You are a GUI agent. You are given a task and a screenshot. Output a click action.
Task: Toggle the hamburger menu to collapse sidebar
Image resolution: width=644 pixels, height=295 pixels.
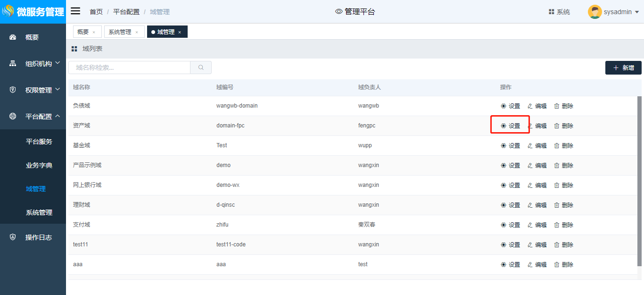75,11
